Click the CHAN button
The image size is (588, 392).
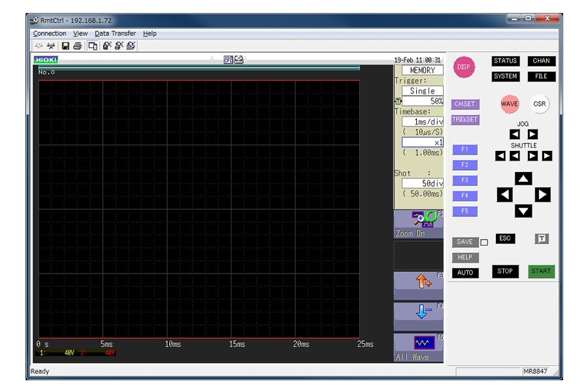541,61
